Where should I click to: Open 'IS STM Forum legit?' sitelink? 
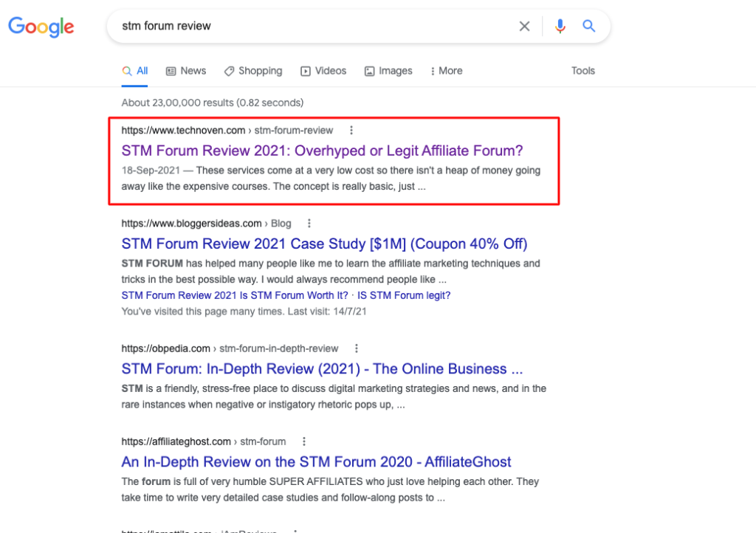click(404, 295)
